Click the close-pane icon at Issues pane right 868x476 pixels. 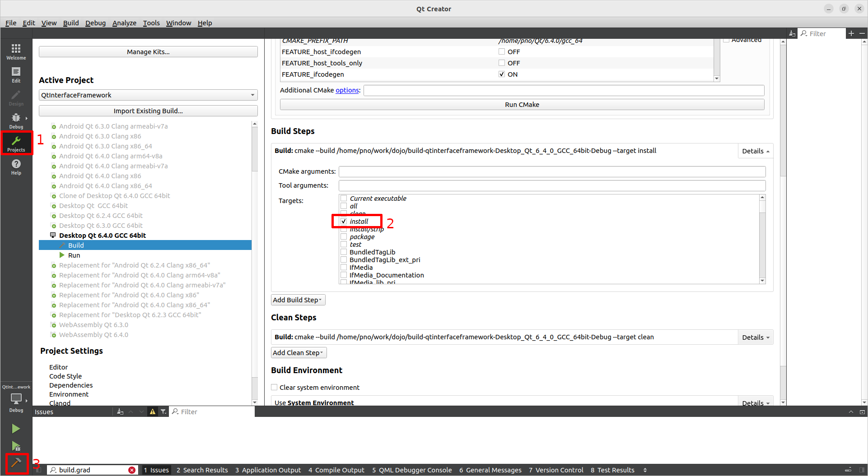point(862,411)
